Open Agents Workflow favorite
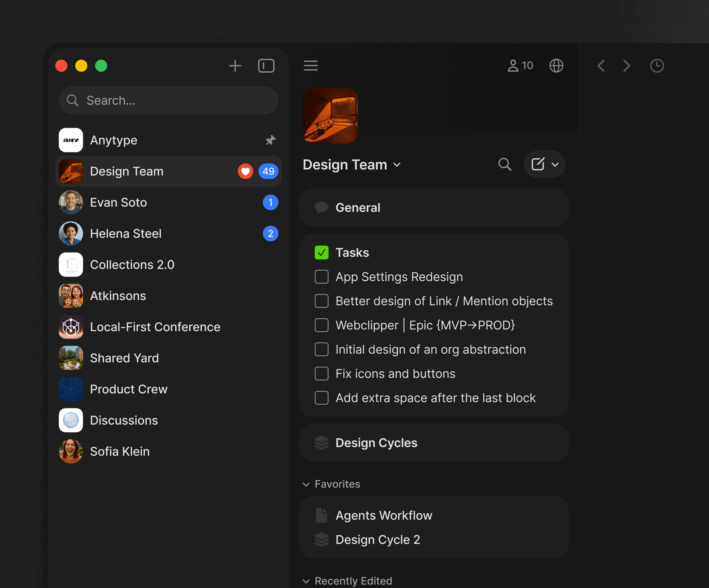Image resolution: width=709 pixels, height=588 pixels. click(x=433, y=515)
